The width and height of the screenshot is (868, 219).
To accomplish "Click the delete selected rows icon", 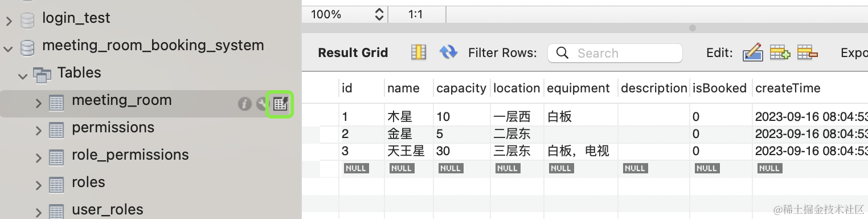I will click(807, 52).
